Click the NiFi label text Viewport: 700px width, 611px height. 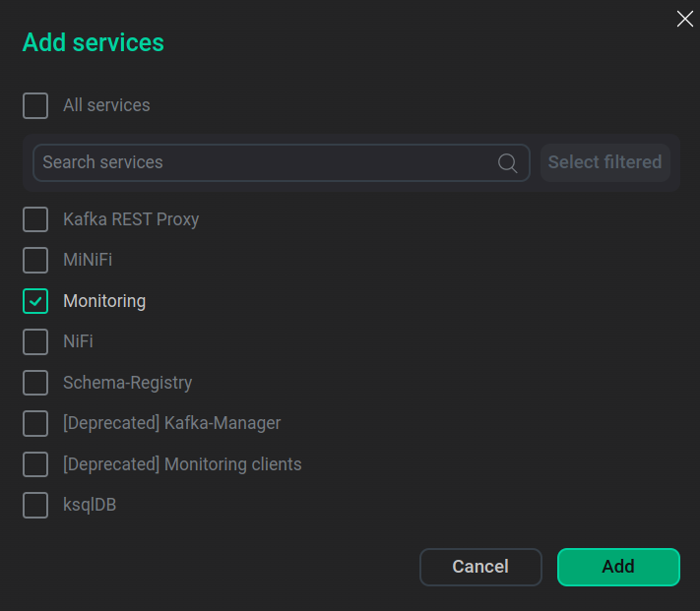(78, 341)
